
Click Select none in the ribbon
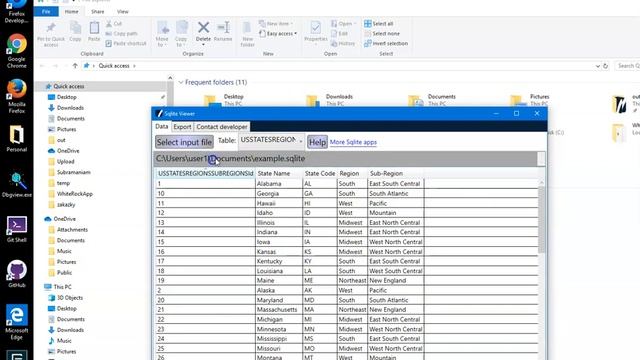[382, 33]
